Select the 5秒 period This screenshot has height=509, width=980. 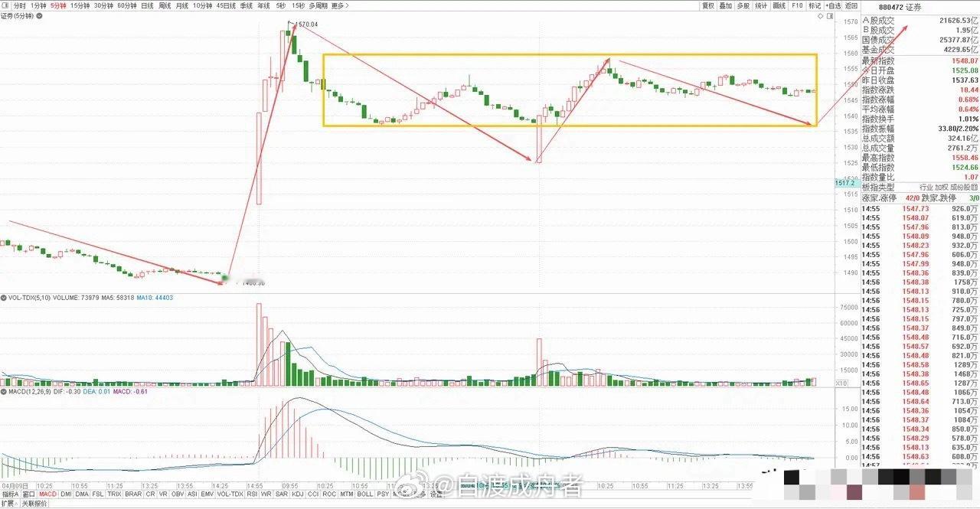(x=281, y=5)
